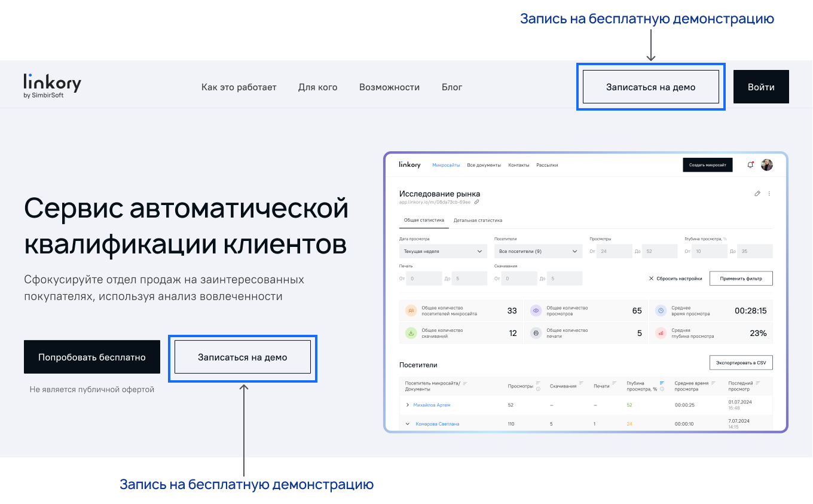Image resolution: width=813 pixels, height=504 pixels.
Task: Open the Текущая неделя date dropdown
Action: tap(442, 251)
